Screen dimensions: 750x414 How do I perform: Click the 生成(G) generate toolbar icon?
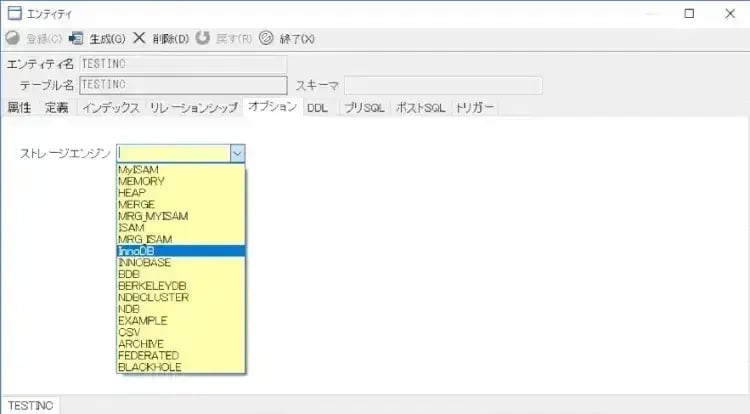tap(76, 39)
